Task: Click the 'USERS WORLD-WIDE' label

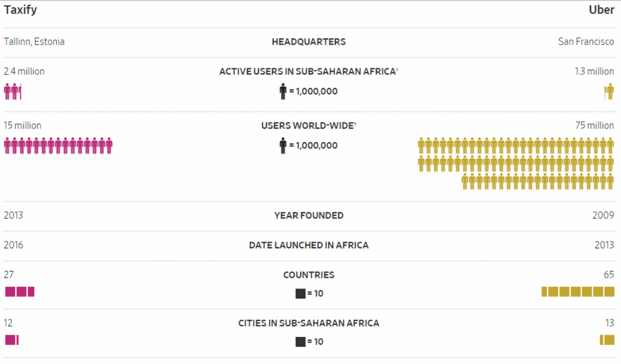Action: click(307, 126)
